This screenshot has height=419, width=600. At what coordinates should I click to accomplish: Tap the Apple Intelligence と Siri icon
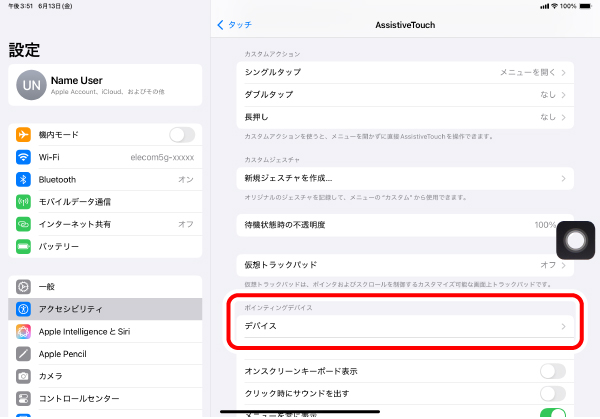click(24, 331)
